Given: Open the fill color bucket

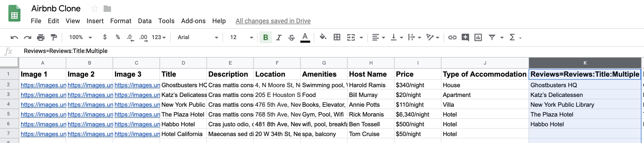Looking at the screenshot, I should [x=323, y=37].
